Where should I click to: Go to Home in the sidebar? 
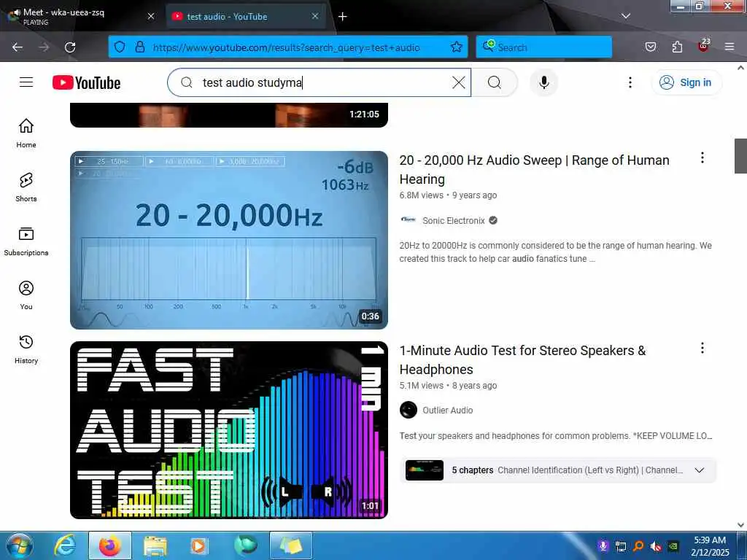(26, 133)
